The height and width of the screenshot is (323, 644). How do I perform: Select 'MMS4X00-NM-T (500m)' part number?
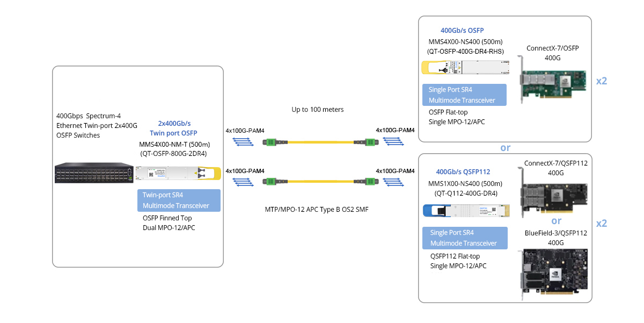tap(174, 144)
